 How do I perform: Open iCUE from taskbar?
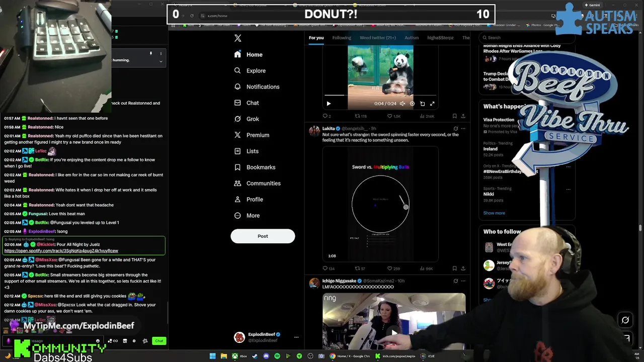point(428,356)
